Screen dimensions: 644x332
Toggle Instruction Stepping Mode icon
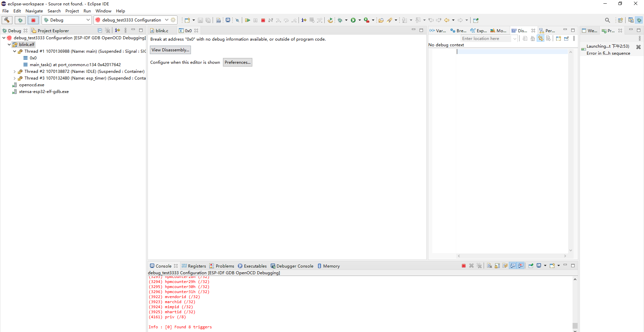[304, 20]
